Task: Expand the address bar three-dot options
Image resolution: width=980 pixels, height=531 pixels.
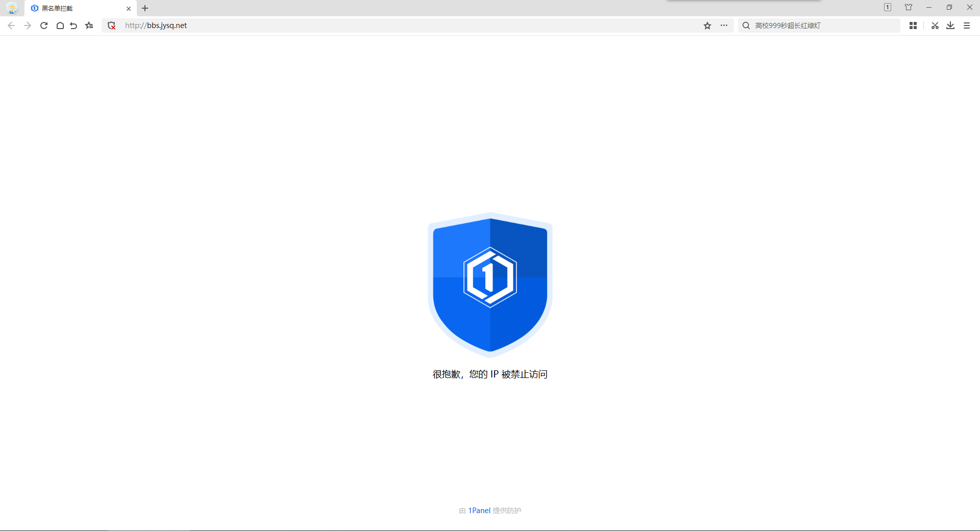Action: click(x=724, y=26)
